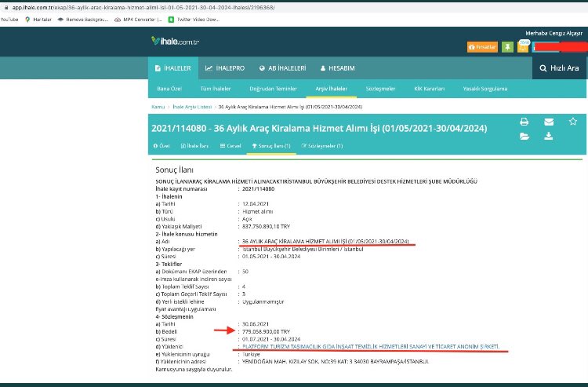Click the Hizmet alımı type value
The height and width of the screenshot is (387, 588).
(258, 211)
